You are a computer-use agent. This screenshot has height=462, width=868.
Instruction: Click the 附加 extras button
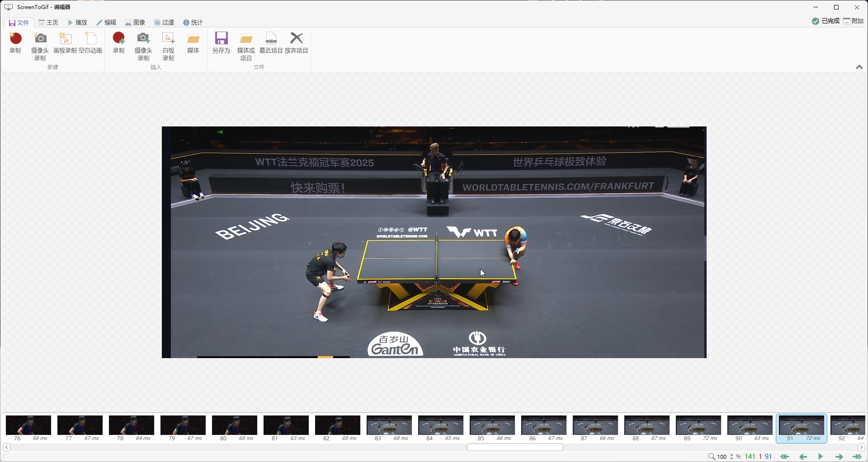pyautogui.click(x=853, y=21)
